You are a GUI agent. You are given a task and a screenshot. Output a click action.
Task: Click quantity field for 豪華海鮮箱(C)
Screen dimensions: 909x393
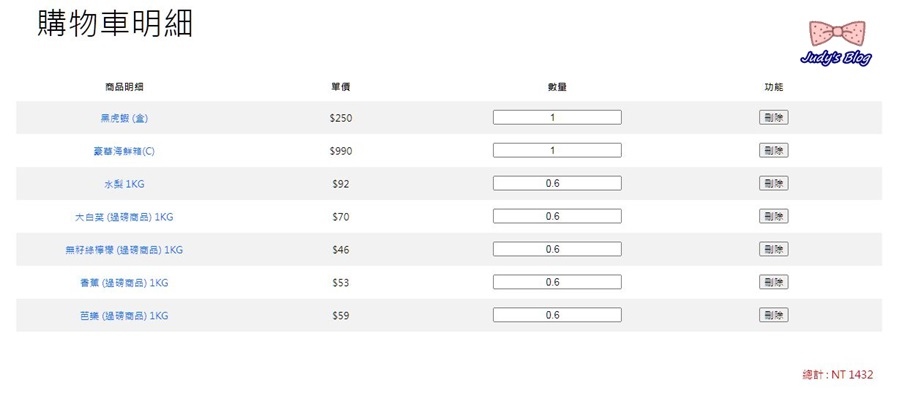click(557, 151)
